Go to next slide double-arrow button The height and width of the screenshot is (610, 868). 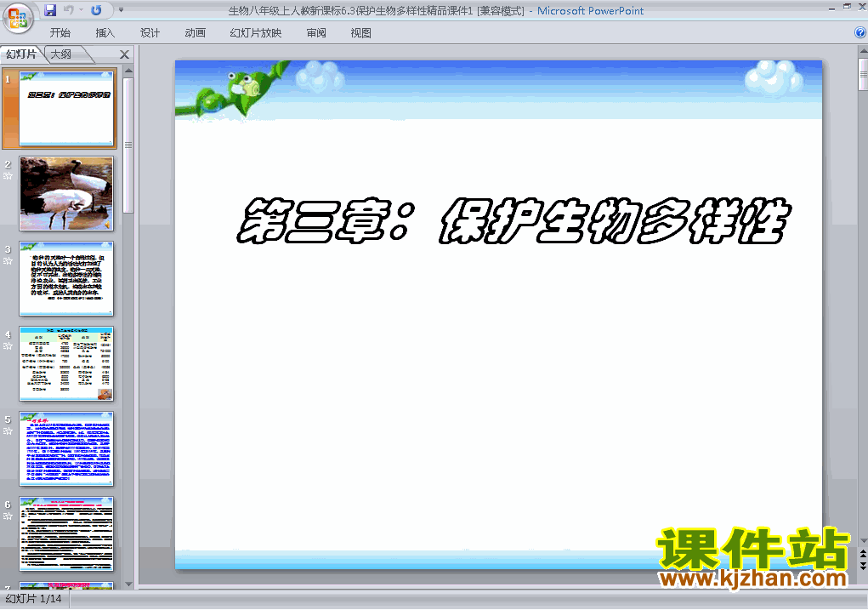tap(863, 565)
